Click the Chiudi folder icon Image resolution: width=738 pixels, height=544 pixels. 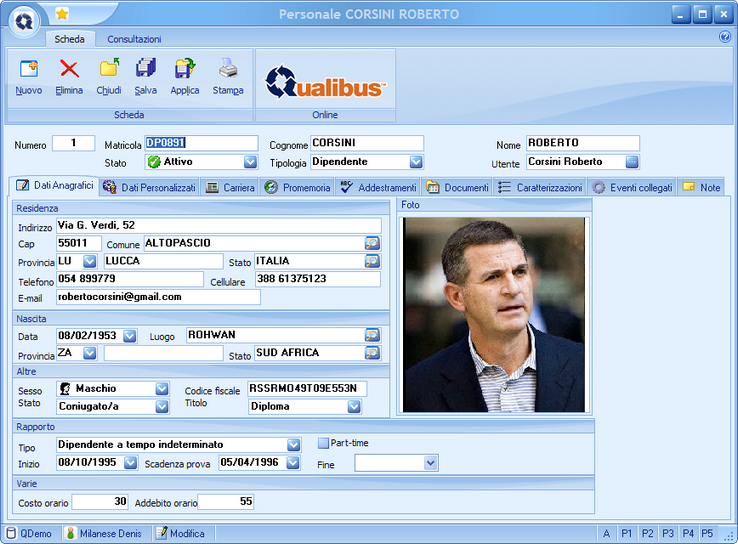(109, 70)
